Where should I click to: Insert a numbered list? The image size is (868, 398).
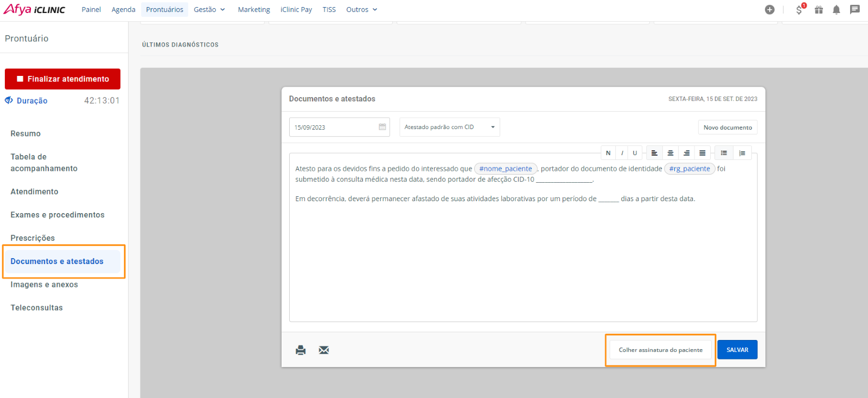742,153
